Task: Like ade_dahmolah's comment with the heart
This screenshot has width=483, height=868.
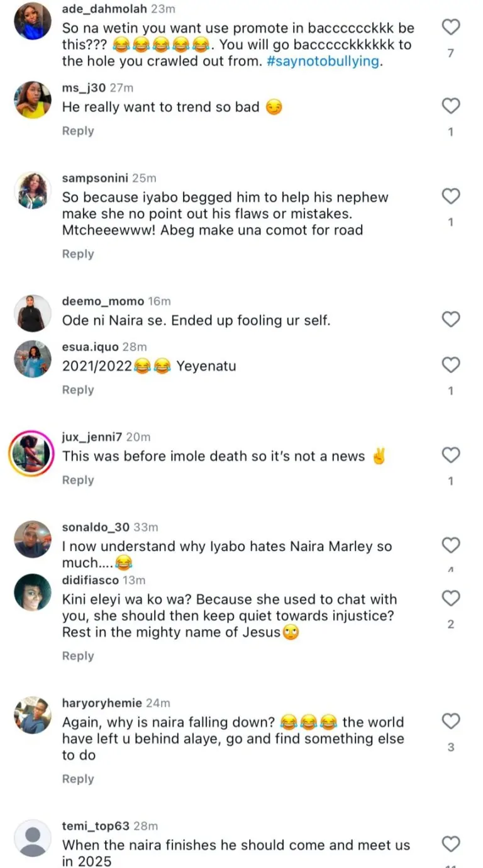Action: (x=451, y=27)
